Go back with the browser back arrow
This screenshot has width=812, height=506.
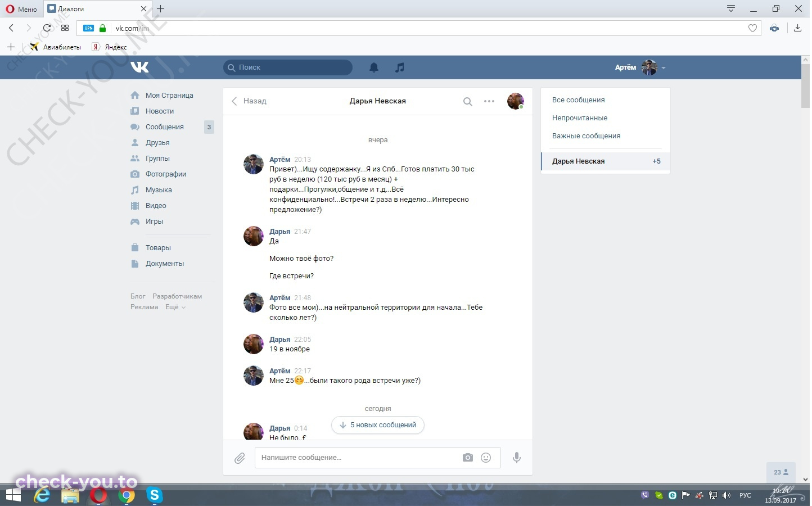click(11, 28)
